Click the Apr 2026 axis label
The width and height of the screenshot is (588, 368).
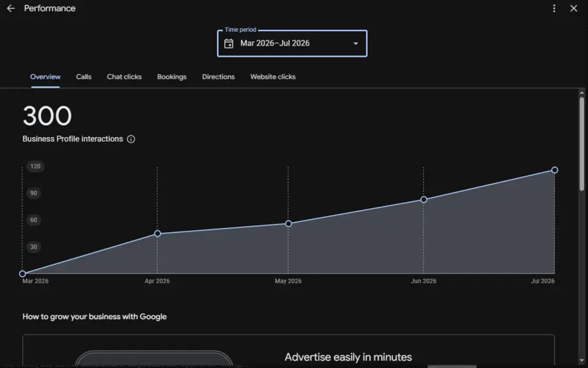pyautogui.click(x=157, y=281)
